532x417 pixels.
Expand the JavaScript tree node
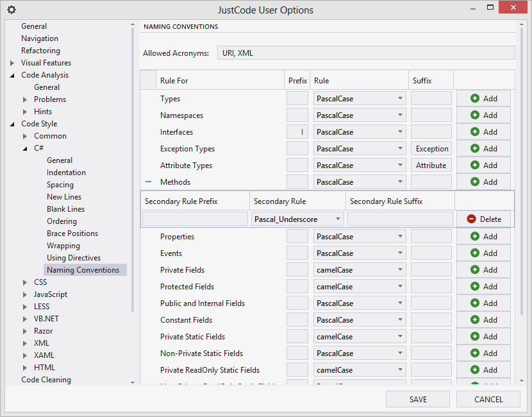tap(25, 294)
